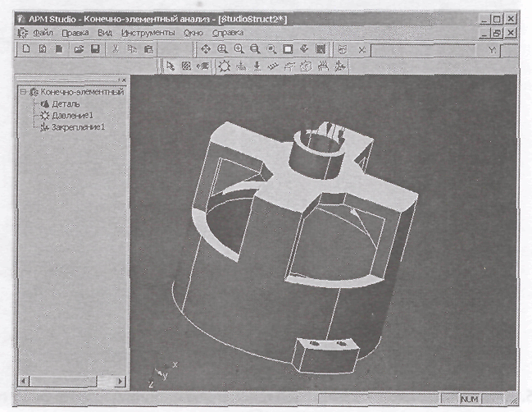
Task: Paste with the clipboard icon
Action: pyautogui.click(x=148, y=49)
